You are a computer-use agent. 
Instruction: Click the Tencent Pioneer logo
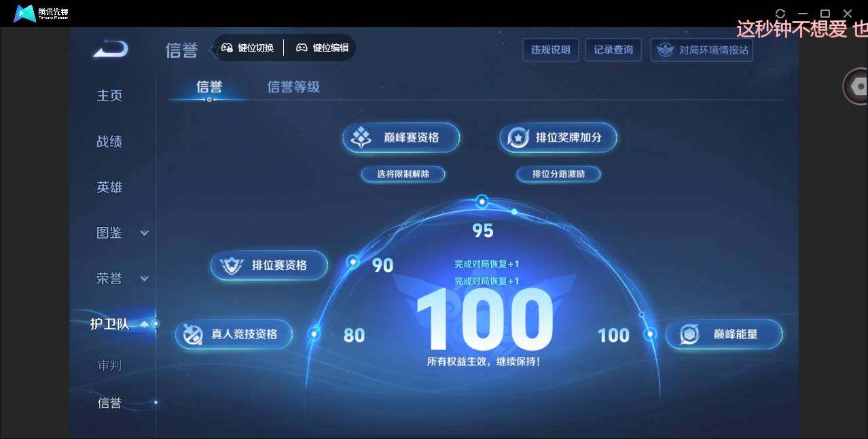41,13
